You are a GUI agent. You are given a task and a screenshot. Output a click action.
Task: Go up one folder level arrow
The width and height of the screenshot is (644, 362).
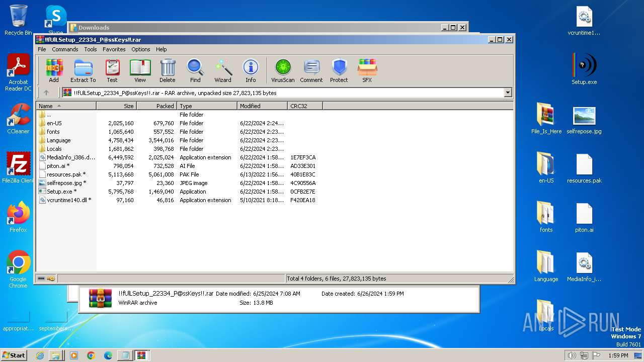pos(46,93)
